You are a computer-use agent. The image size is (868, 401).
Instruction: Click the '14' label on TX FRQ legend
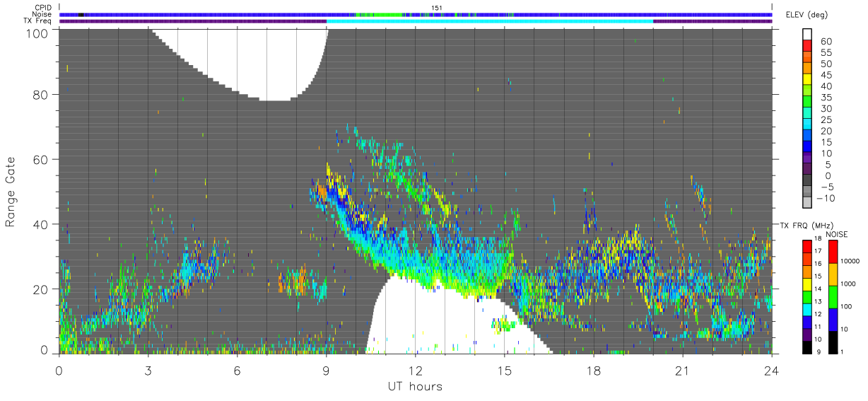(819, 289)
